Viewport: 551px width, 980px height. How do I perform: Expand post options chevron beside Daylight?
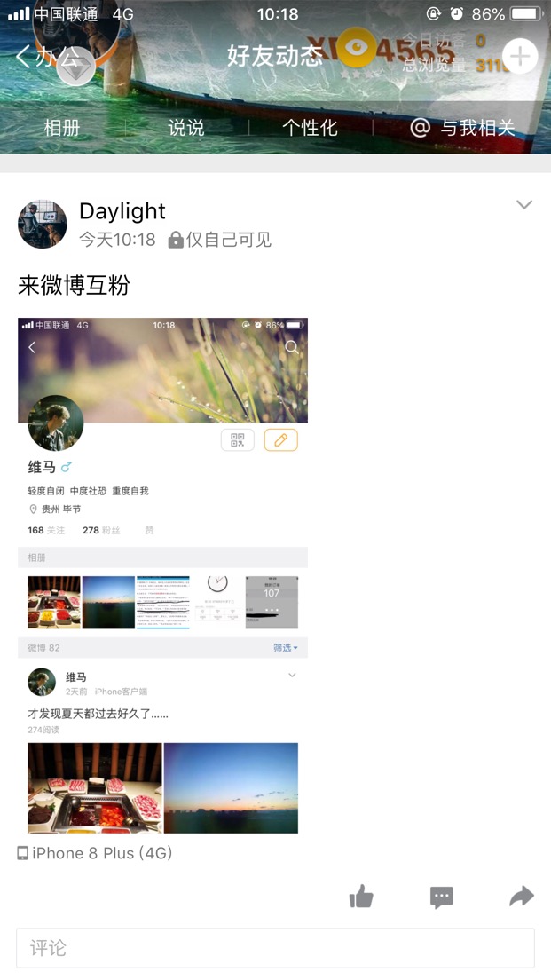click(524, 205)
